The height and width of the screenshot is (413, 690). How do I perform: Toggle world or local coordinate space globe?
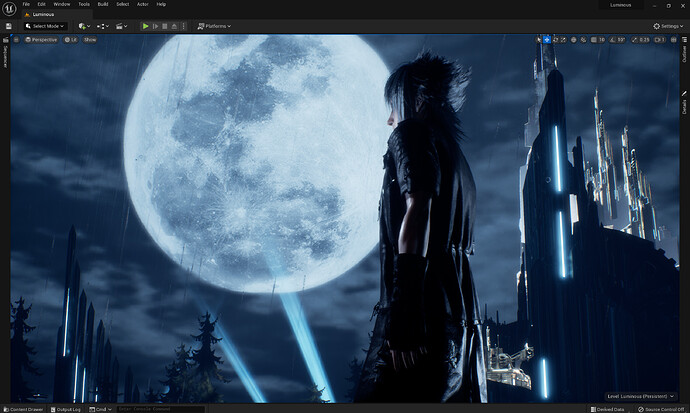(x=573, y=40)
